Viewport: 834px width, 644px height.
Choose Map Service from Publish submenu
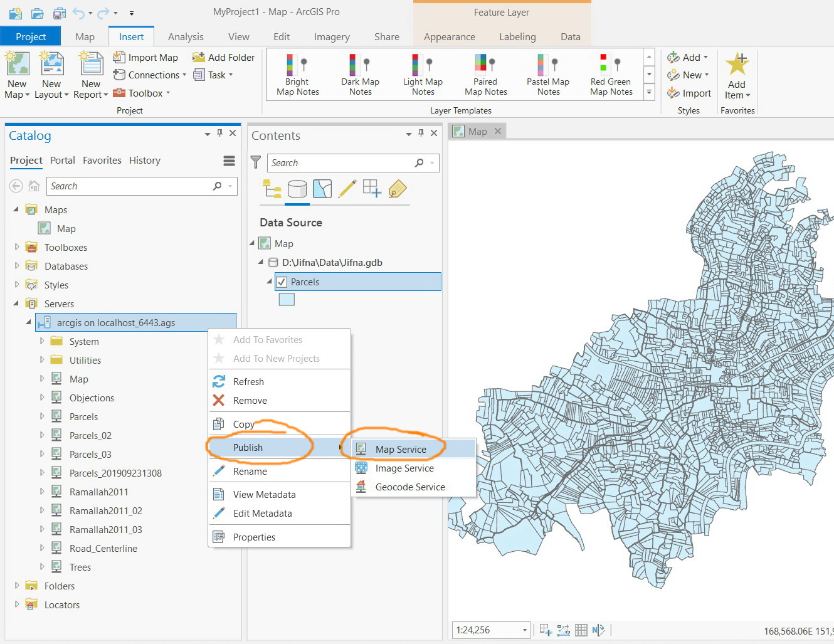(401, 449)
